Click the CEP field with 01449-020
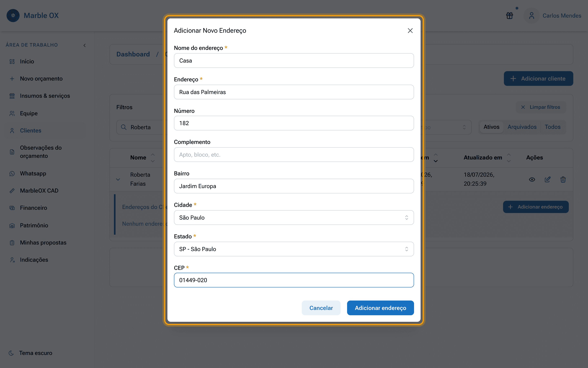Viewport: 588px width, 368px height. point(294,280)
